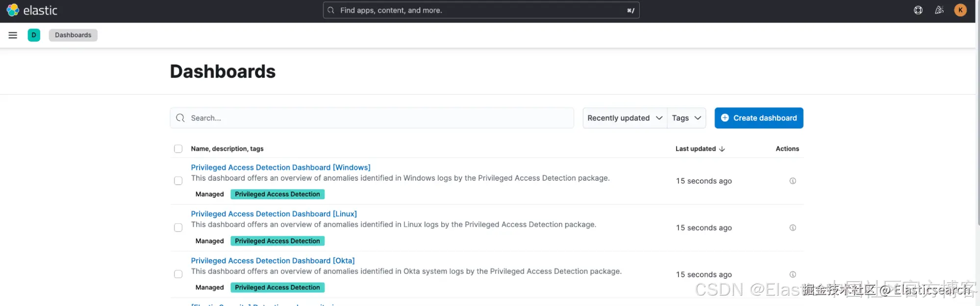Open the newsfeed celebration icon
The image size is (980, 306).
point(939,10)
